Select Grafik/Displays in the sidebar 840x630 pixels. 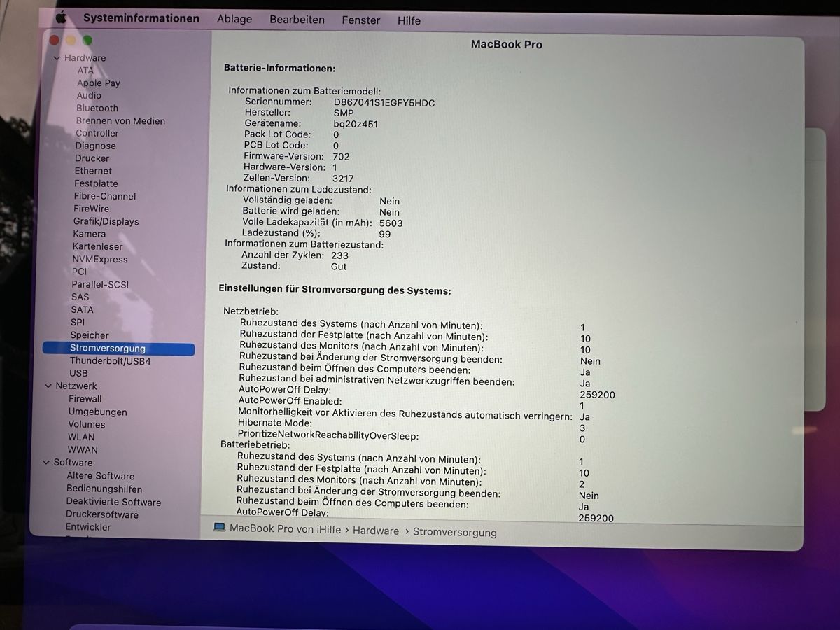[x=106, y=221]
